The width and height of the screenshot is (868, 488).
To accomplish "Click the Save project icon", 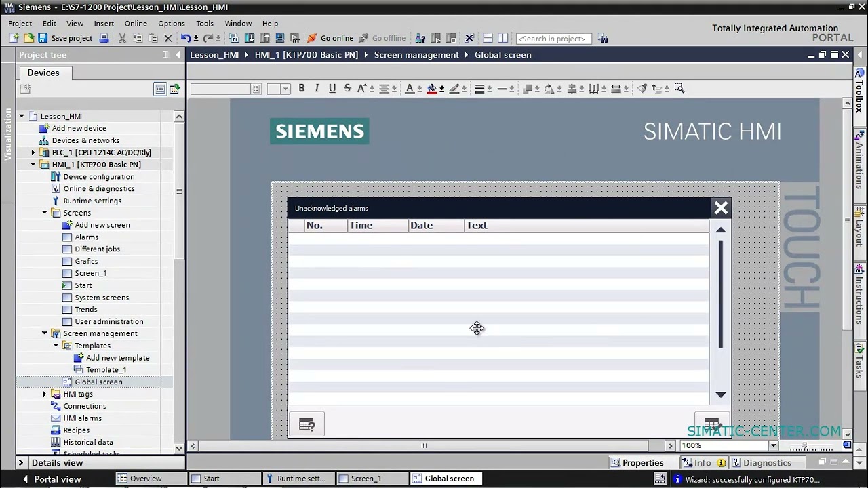I will 43,39.
